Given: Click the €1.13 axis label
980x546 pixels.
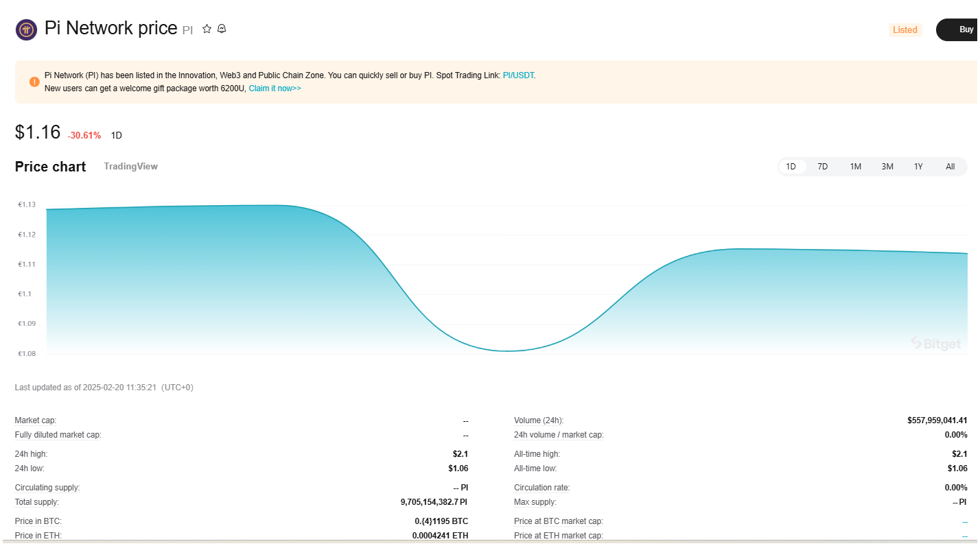Looking at the screenshot, I should click(x=27, y=204).
